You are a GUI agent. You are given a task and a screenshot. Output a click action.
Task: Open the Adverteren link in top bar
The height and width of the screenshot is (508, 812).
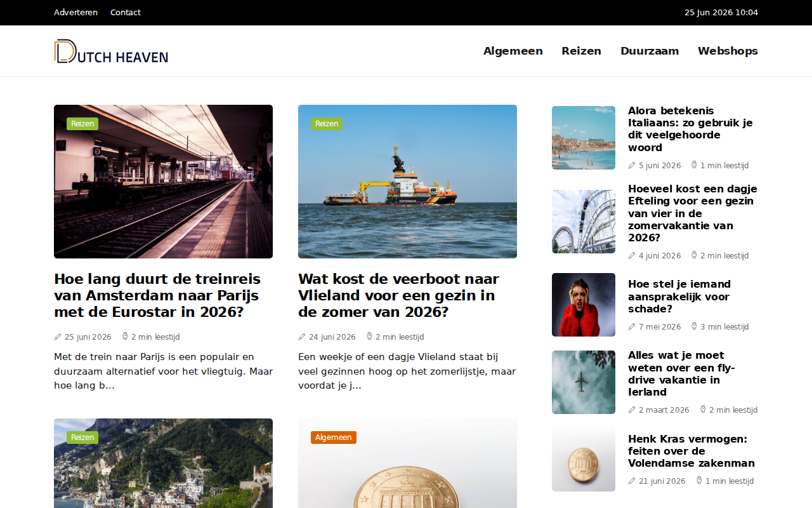75,13
